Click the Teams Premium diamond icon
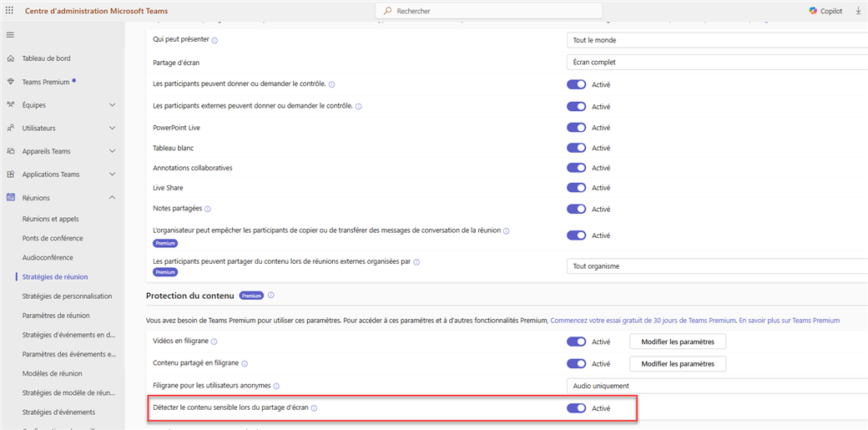This screenshot has height=430, width=868. click(x=11, y=82)
